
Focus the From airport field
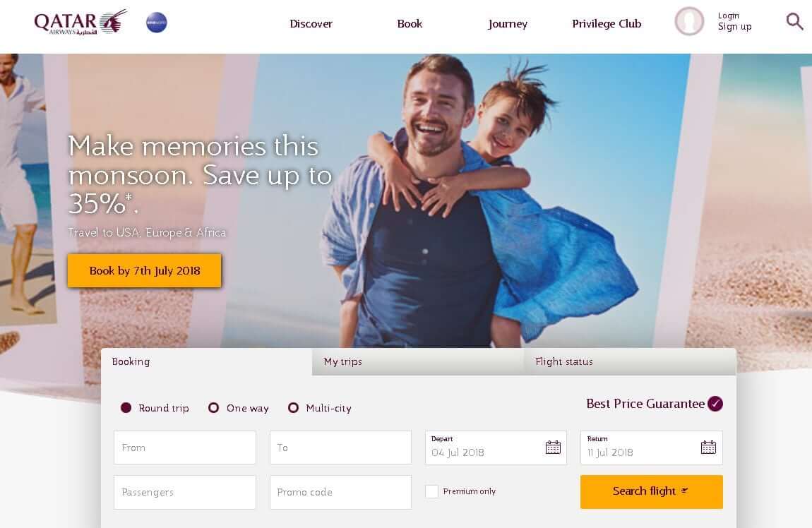(185, 448)
